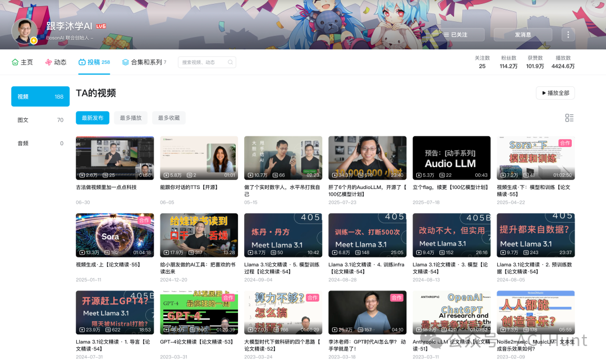Click the 合作 badge on 李沐老师 video thumbnail

point(397,297)
